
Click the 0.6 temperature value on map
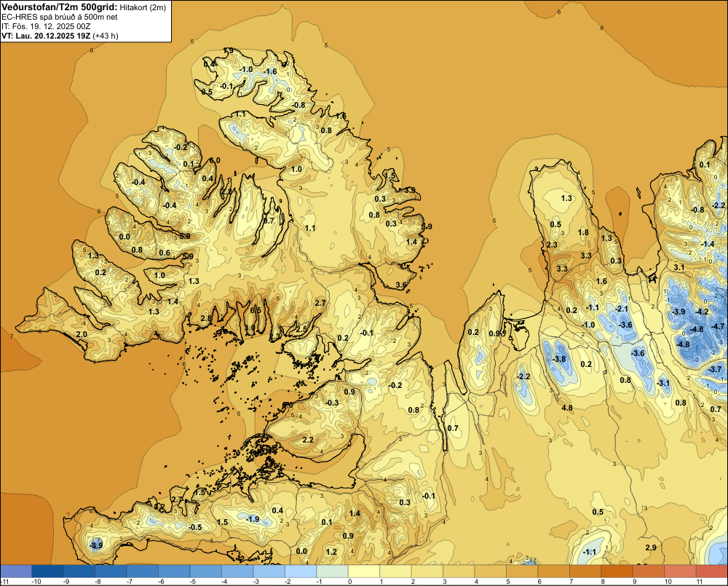tap(165, 253)
